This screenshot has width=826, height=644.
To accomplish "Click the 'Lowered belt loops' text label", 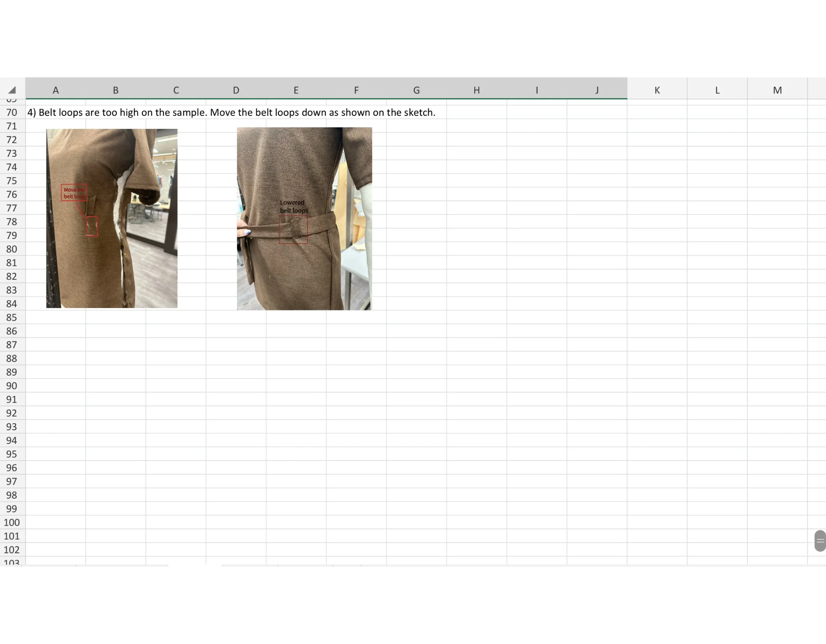I will pyautogui.click(x=294, y=206).
